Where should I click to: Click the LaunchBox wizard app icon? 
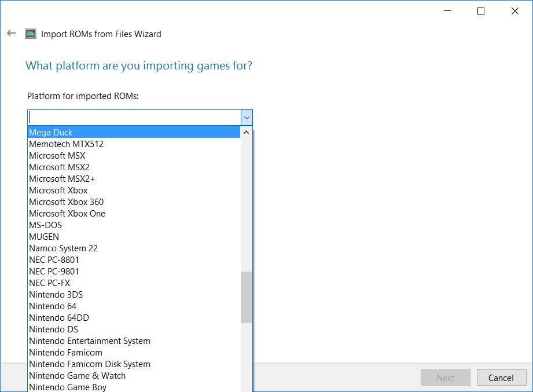[31, 34]
